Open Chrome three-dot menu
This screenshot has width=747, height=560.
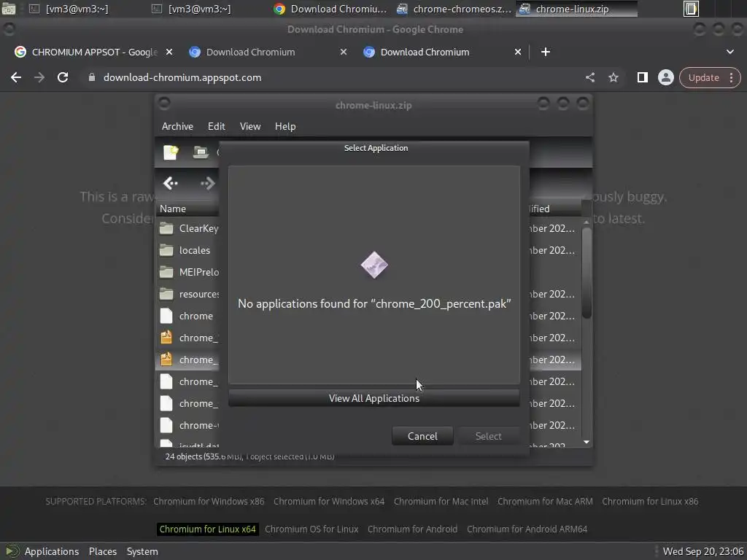click(x=731, y=77)
